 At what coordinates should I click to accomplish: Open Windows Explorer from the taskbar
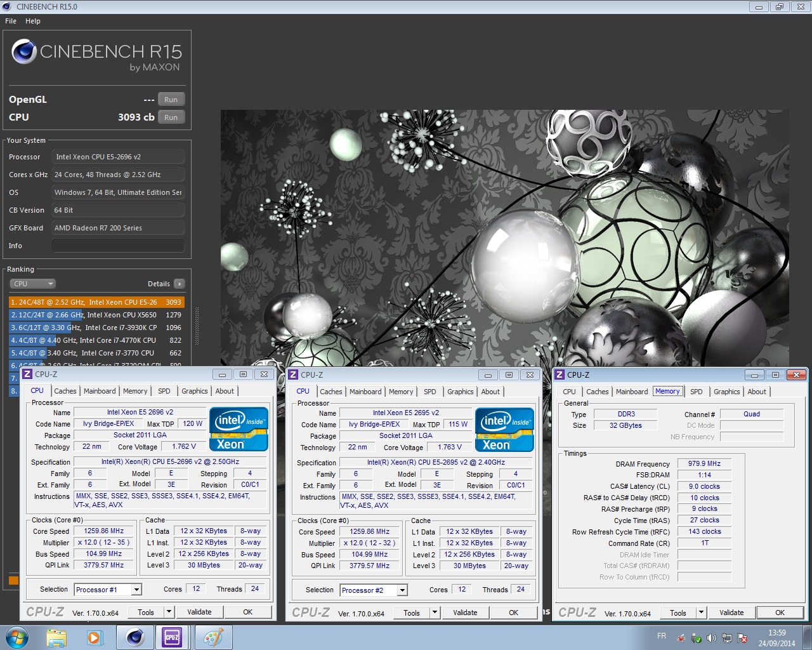click(x=56, y=637)
